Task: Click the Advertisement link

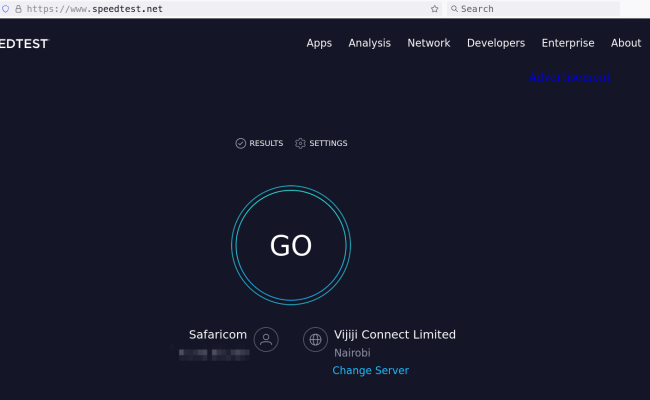Action: click(x=569, y=77)
